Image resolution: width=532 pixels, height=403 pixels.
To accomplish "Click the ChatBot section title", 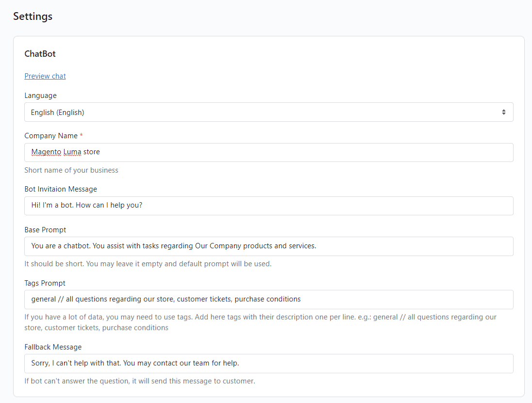I will [x=40, y=54].
